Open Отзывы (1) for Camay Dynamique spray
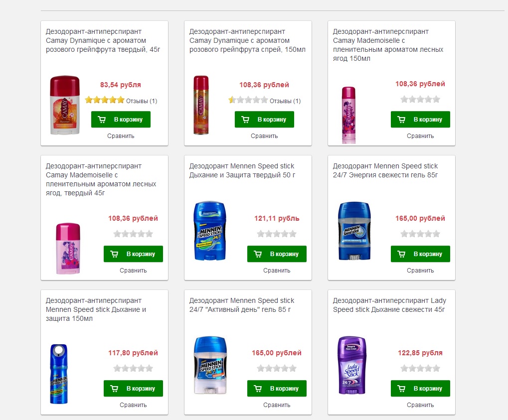Screen dimensions: 508x420 click(285, 101)
